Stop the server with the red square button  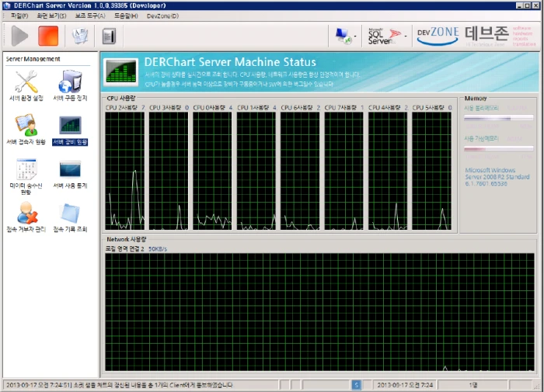coord(48,36)
